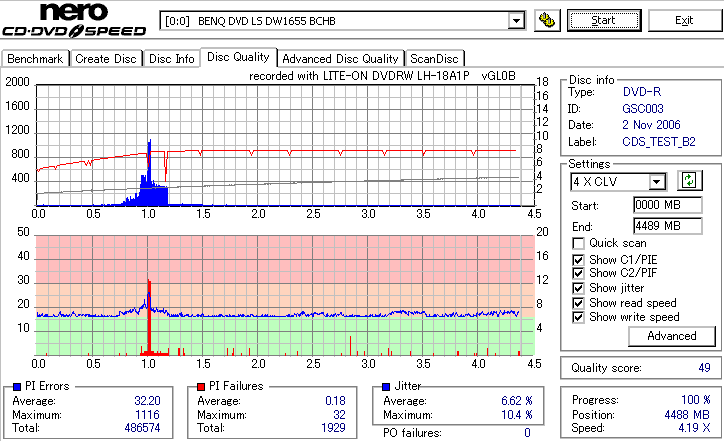The height and width of the screenshot is (441, 724).
Task: Click the PI Errors total 486574
Action: tap(142, 428)
